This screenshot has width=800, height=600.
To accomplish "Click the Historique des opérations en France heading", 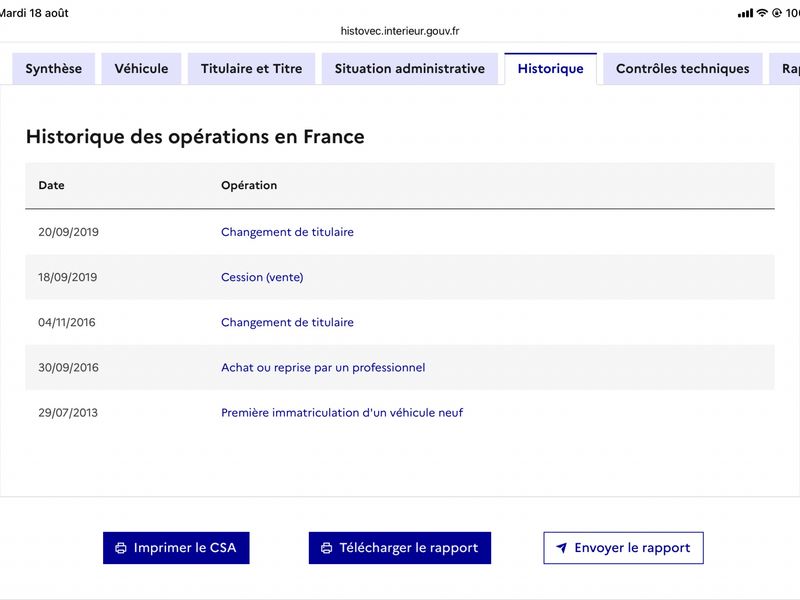I will point(195,137).
